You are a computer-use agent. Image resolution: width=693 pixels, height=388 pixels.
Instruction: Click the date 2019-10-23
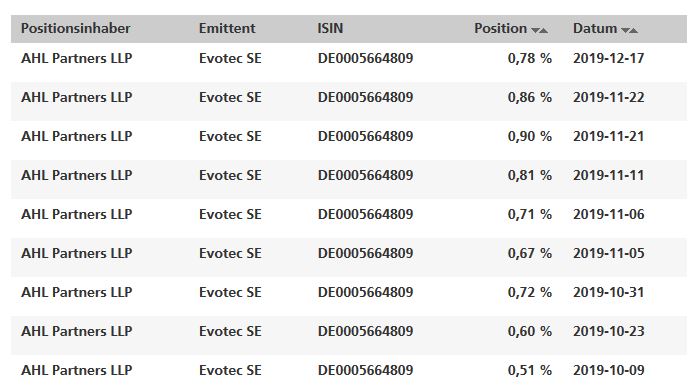[x=609, y=331]
